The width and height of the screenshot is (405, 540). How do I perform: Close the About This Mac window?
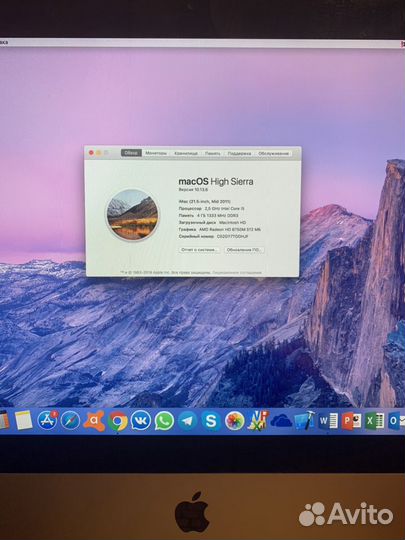tap(91, 153)
